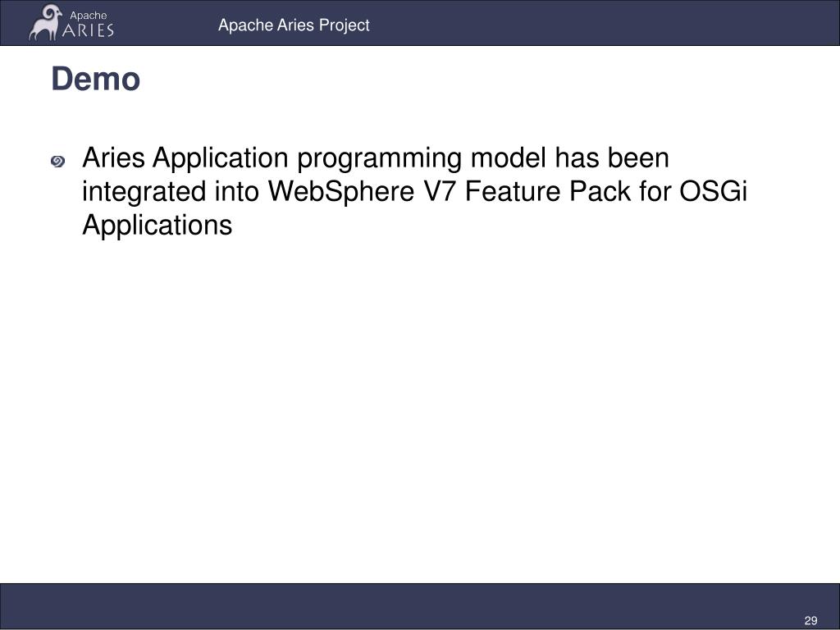840x630 pixels.
Task: Click the 'ARIES' logo wordmark
Action: pos(88,30)
